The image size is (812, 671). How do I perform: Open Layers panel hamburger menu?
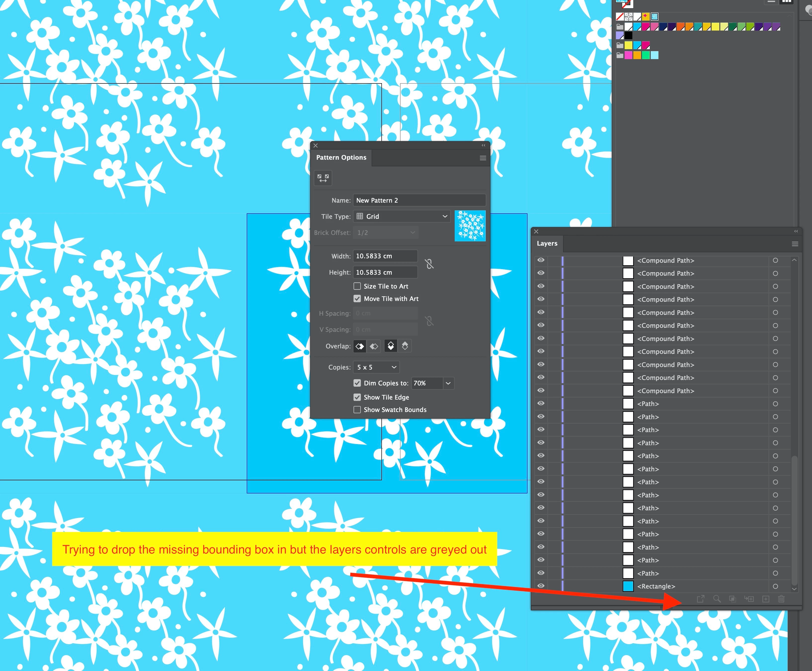point(795,244)
